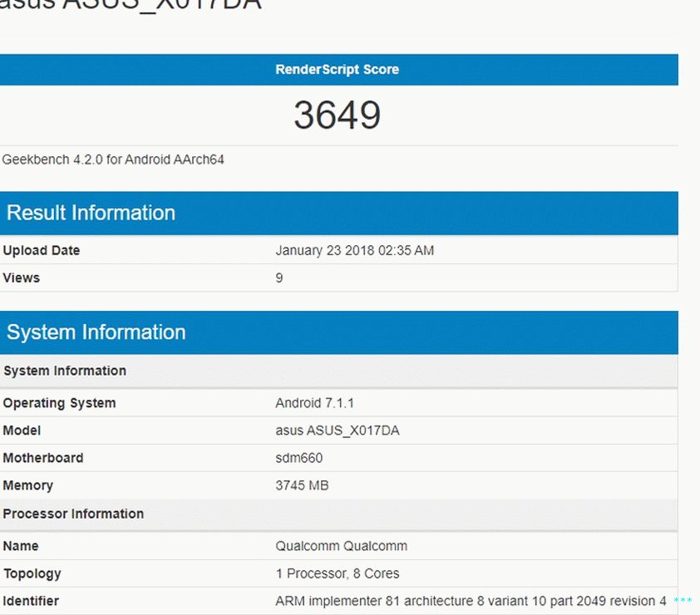Select the sdm660 motherboard value
700x615 pixels.
click(299, 458)
